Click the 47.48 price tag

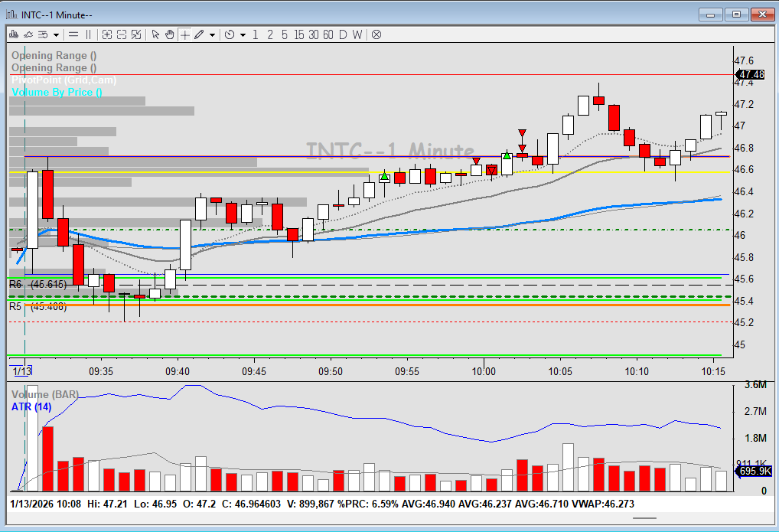pos(750,74)
